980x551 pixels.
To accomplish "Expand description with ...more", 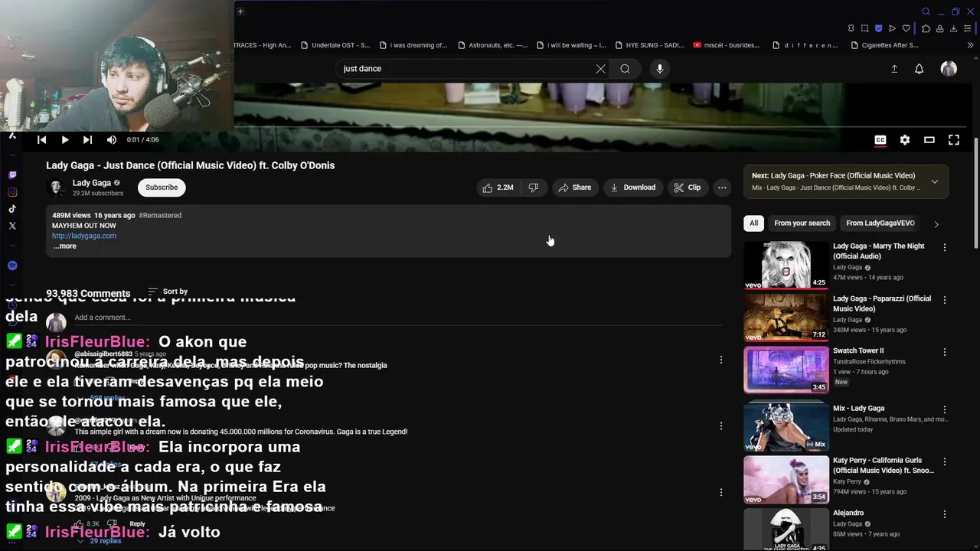I will (x=65, y=246).
